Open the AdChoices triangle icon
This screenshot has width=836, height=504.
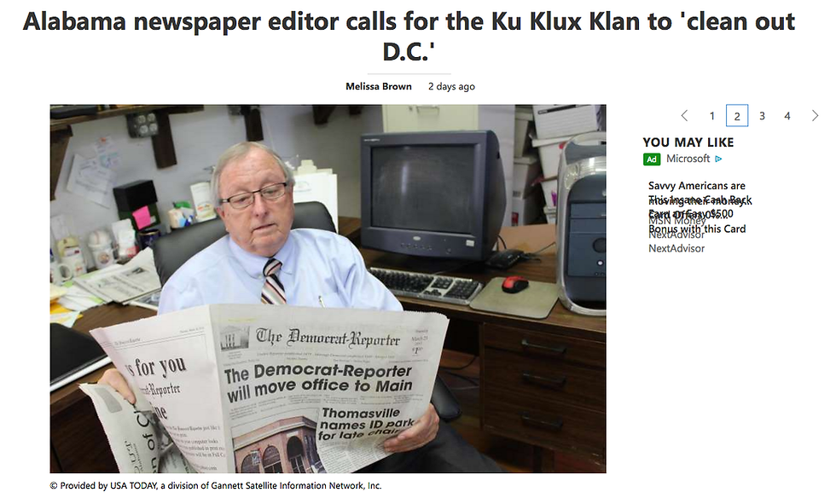[x=718, y=159]
